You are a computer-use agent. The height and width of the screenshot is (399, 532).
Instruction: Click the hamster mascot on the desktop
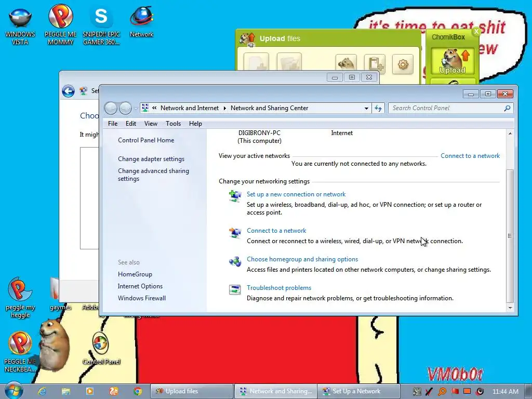coord(54,344)
